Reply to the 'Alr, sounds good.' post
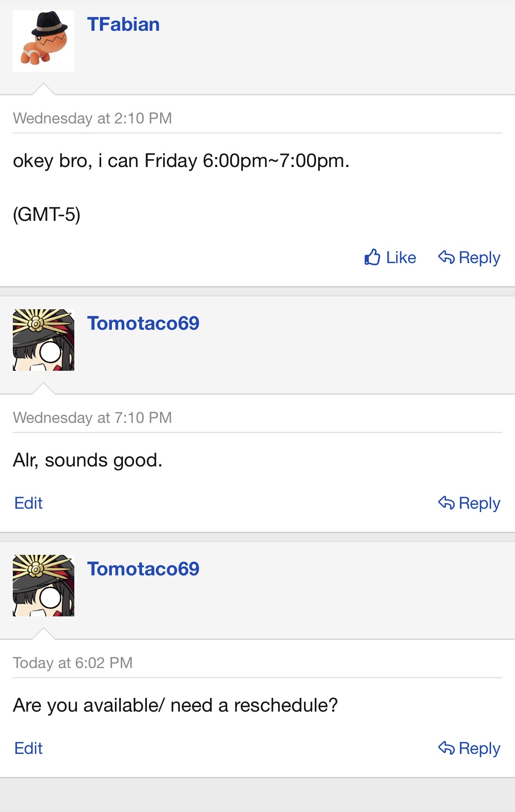The width and height of the screenshot is (515, 812). pyautogui.click(x=469, y=503)
